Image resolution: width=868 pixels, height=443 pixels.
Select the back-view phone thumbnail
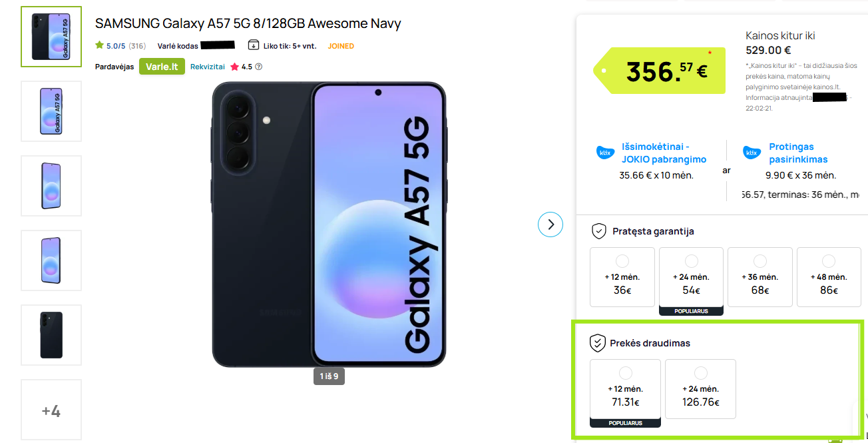(51, 335)
